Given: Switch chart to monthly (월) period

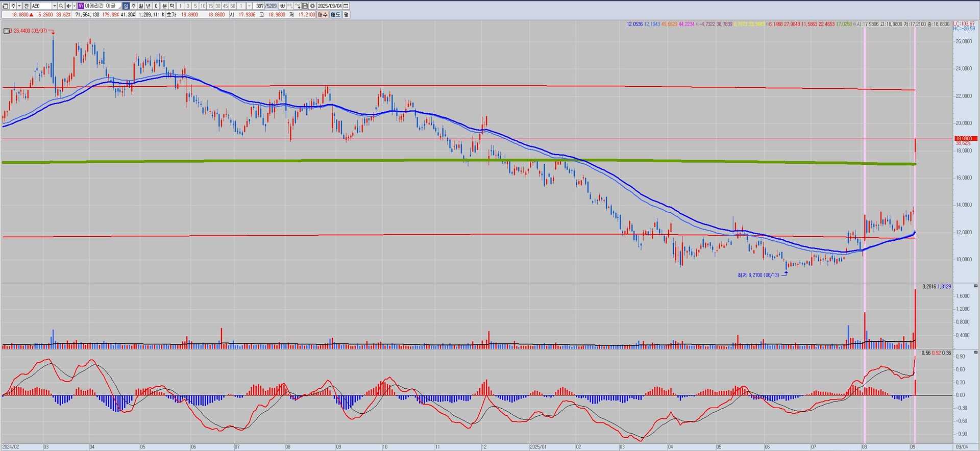Looking at the screenshot, I should click(141, 6).
